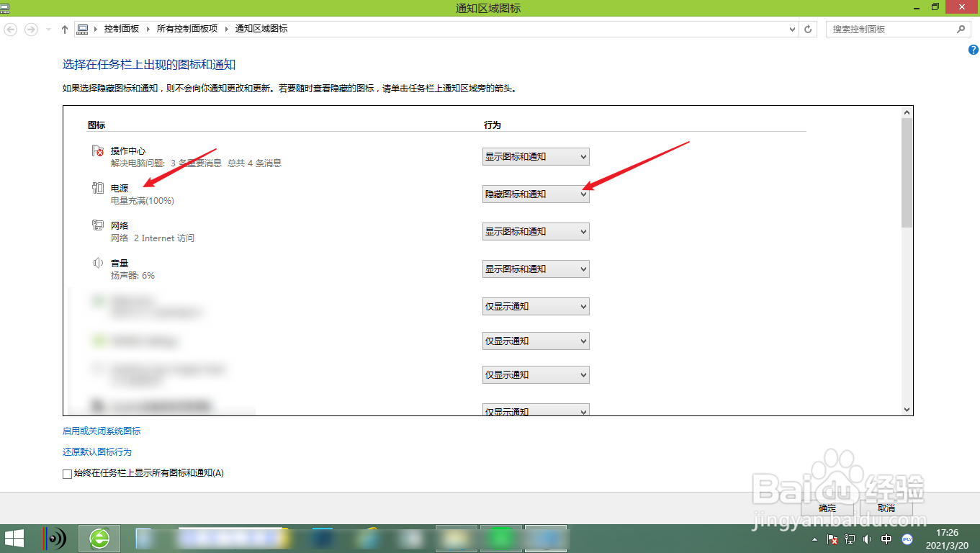980x553 pixels.
Task: Open first 仅显示通知 dropdown below 音量
Action: (x=536, y=306)
